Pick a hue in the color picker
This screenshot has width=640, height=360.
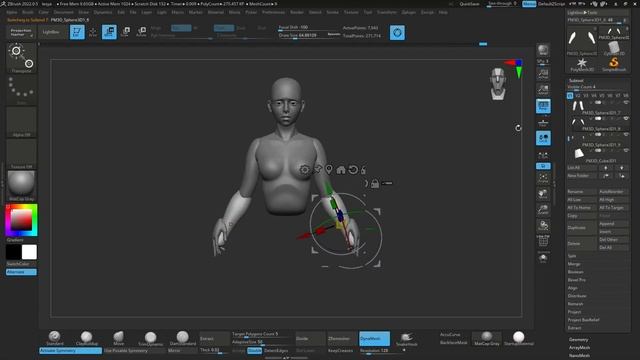21,220
